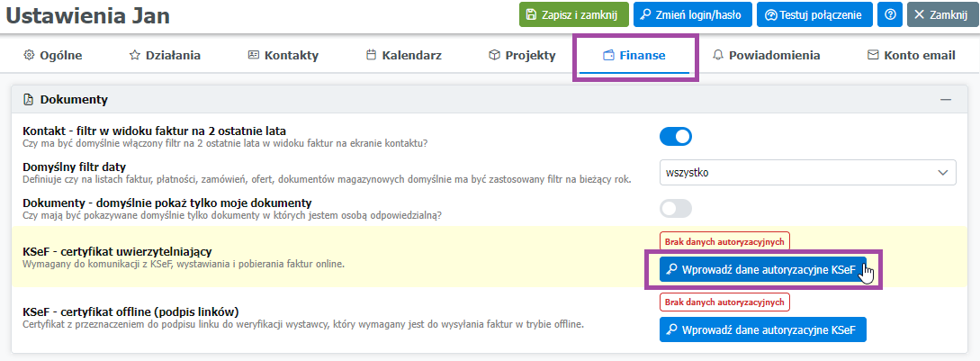Click the star icon on the Działania tab
This screenshot has width=980, height=361.
[x=134, y=55]
